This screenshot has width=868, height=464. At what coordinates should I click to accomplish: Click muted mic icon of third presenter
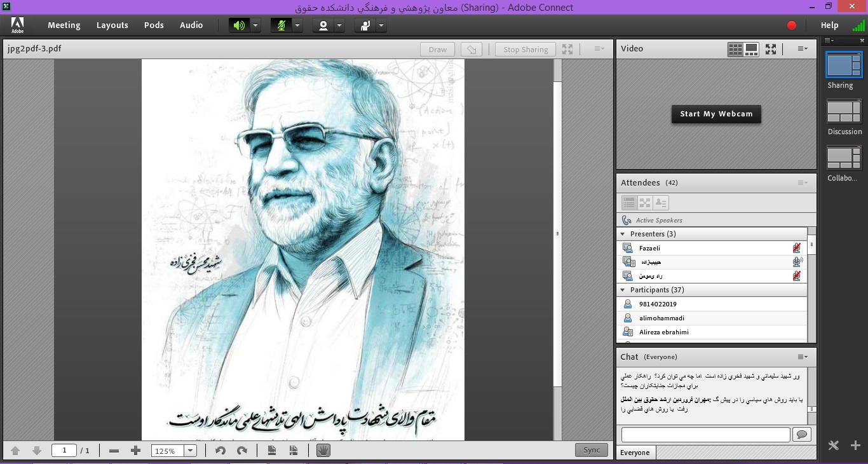pos(797,276)
